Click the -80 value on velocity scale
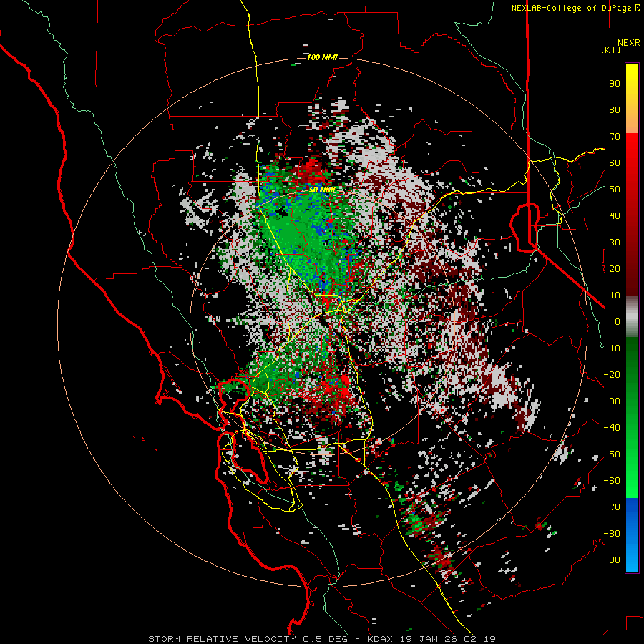644x644 pixels. tap(612, 534)
